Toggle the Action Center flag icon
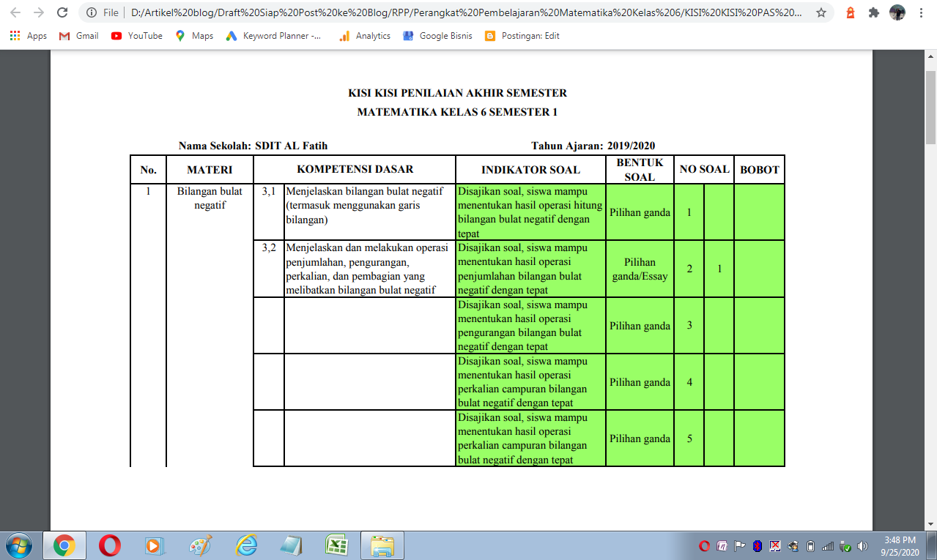Image resolution: width=937 pixels, height=560 pixels. point(738,545)
